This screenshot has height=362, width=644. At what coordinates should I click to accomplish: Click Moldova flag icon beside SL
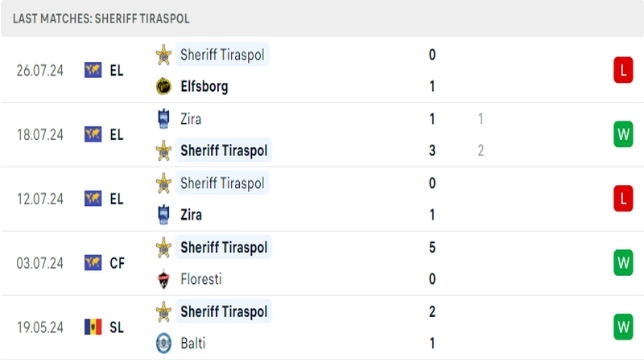pyautogui.click(x=93, y=327)
